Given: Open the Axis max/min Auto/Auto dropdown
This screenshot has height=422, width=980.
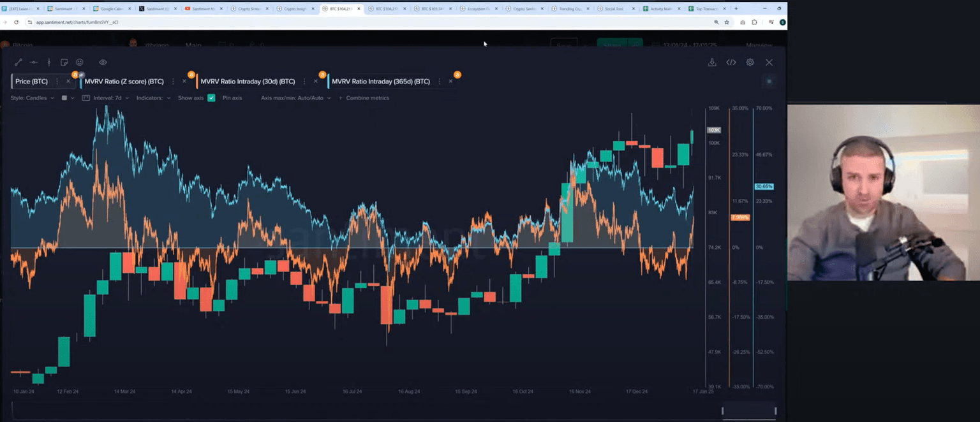Looking at the screenshot, I should 295,98.
